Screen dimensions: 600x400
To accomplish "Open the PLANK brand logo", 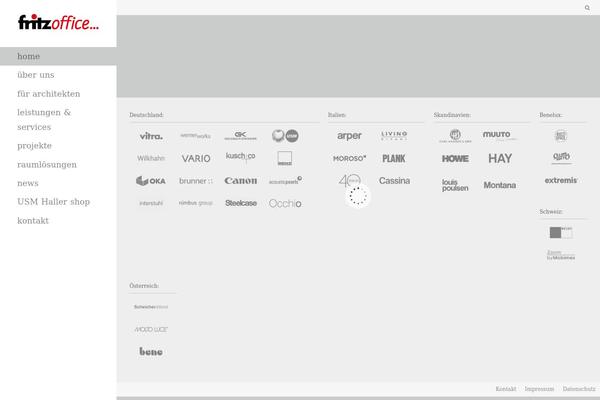I will [x=394, y=158].
